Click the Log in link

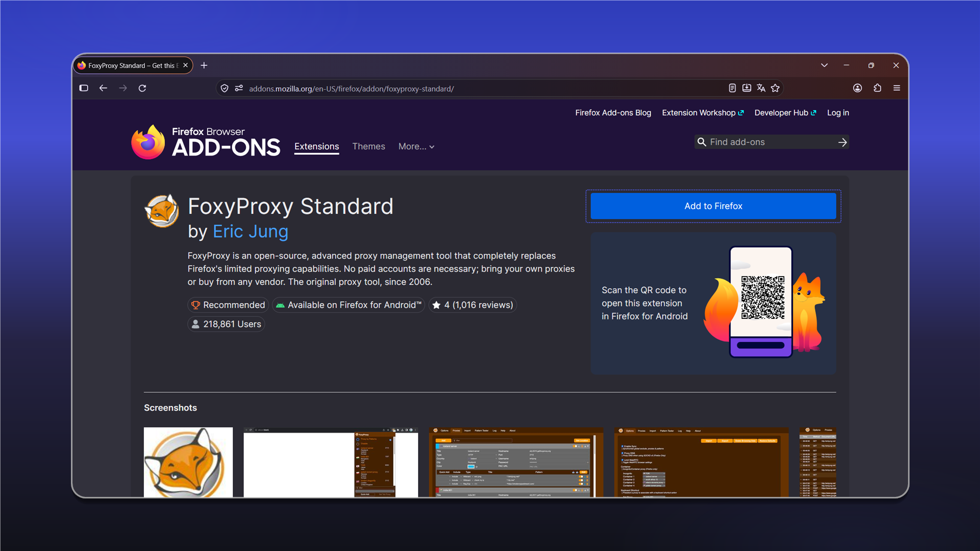click(x=838, y=113)
